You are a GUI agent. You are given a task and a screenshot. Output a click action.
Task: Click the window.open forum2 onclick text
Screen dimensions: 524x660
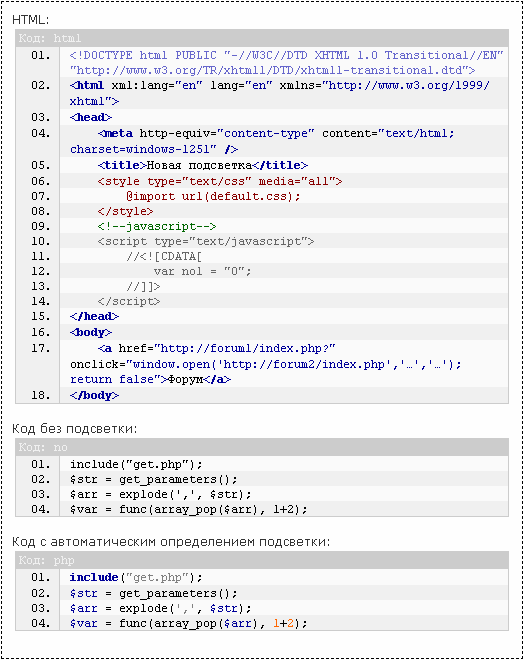click(266, 364)
